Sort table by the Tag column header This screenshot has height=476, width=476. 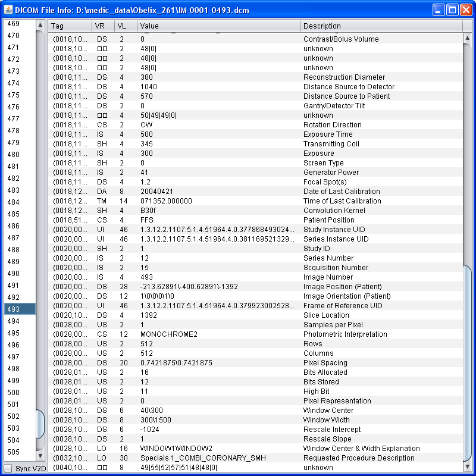(x=70, y=26)
